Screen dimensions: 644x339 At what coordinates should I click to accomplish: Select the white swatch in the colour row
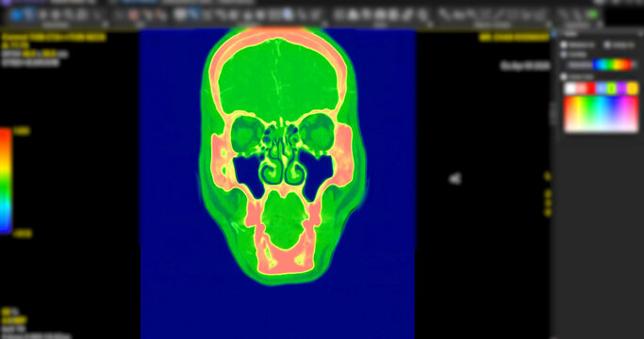(570, 88)
